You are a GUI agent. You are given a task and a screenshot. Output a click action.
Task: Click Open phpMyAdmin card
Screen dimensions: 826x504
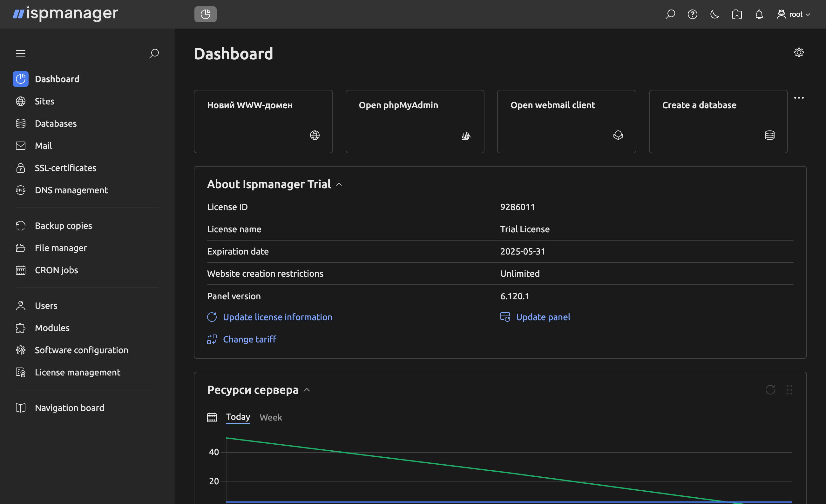pos(415,122)
